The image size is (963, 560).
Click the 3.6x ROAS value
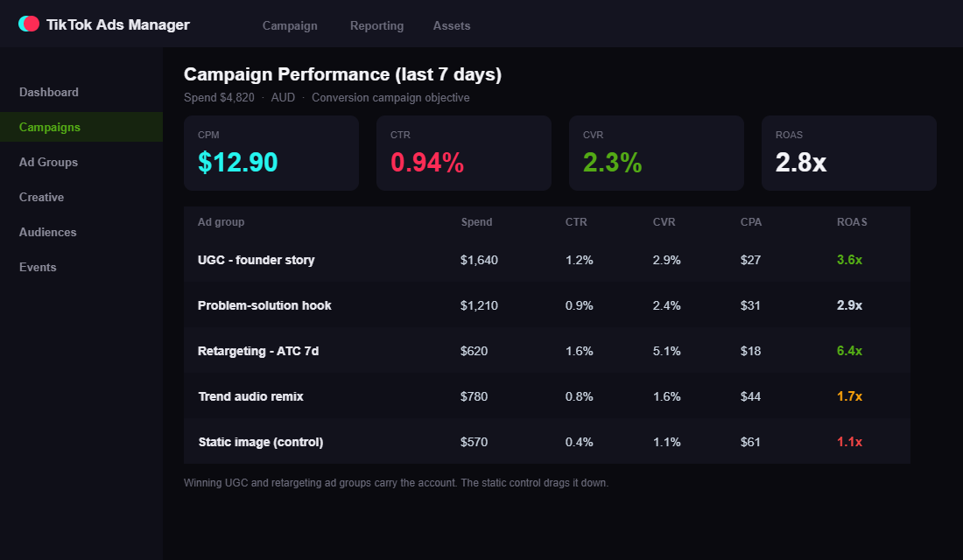[x=849, y=261]
